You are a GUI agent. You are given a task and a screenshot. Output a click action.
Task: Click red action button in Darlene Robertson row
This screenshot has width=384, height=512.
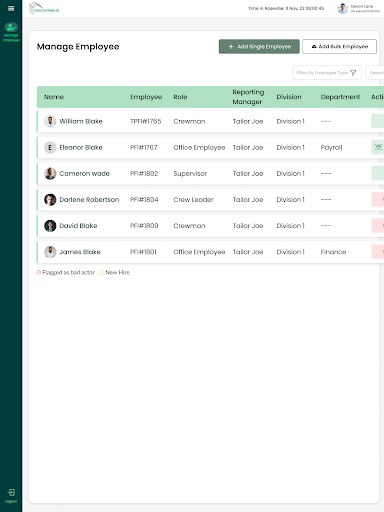(378, 200)
